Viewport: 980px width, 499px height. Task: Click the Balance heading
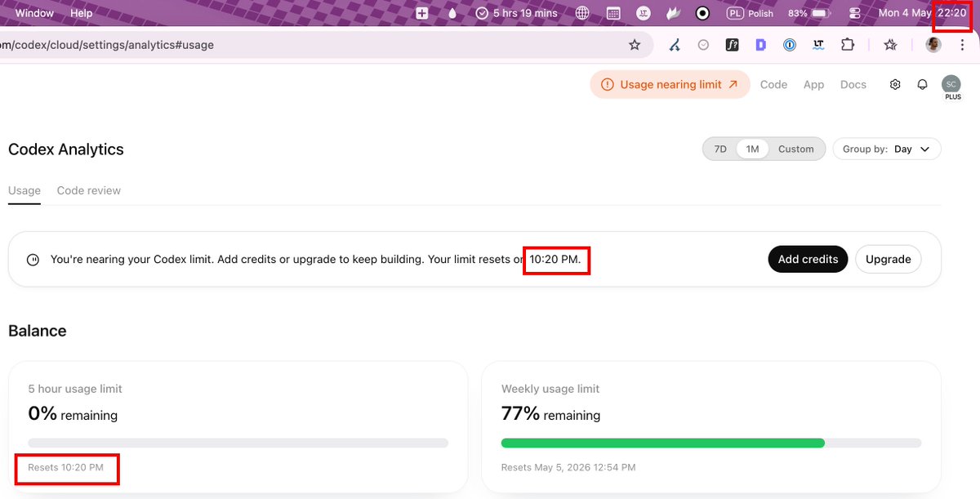click(38, 331)
